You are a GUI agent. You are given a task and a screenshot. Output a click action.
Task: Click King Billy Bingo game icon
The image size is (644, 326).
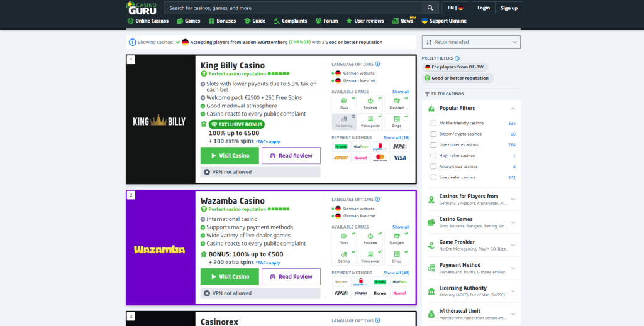pos(397,122)
